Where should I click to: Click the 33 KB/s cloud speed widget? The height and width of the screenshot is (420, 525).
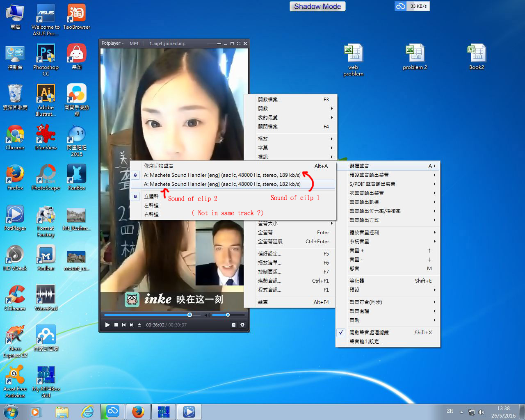pyautogui.click(x=412, y=6)
